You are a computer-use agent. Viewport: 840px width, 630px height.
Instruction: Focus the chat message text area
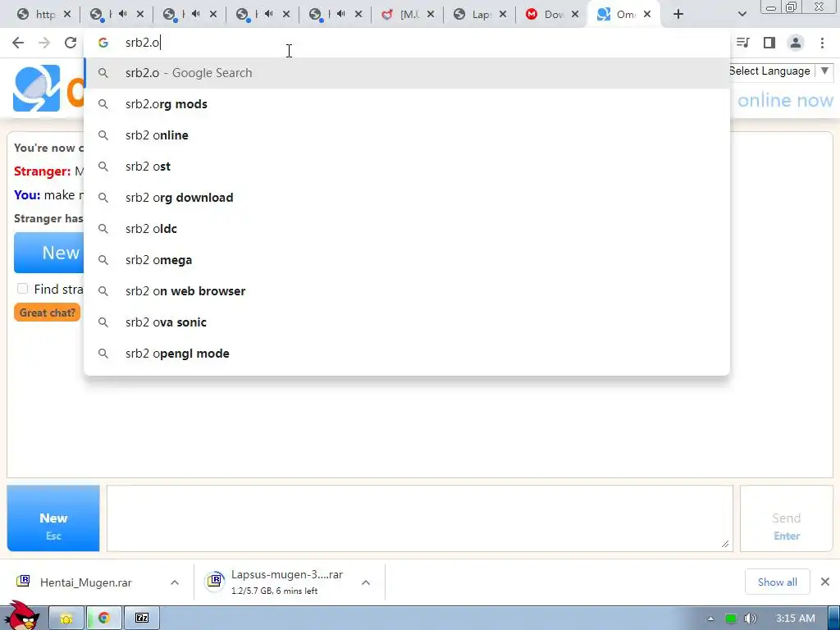click(419, 518)
